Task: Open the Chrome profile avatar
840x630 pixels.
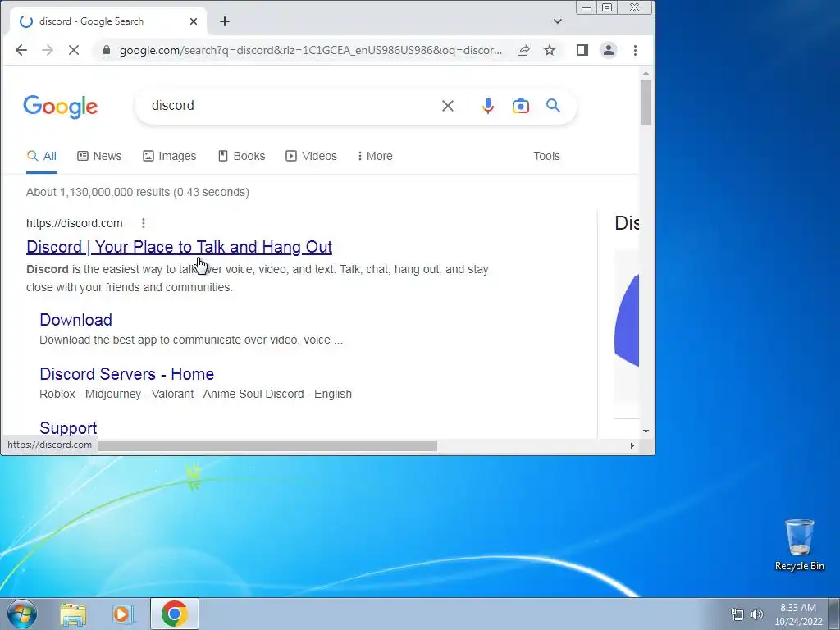Action: (609, 50)
